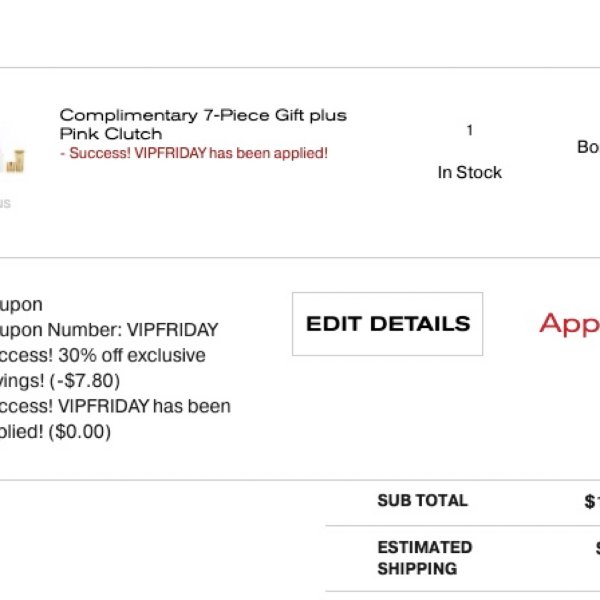This screenshot has height=600, width=600.
Task: Click the 30% off exclusive savings message
Action: [103, 368]
